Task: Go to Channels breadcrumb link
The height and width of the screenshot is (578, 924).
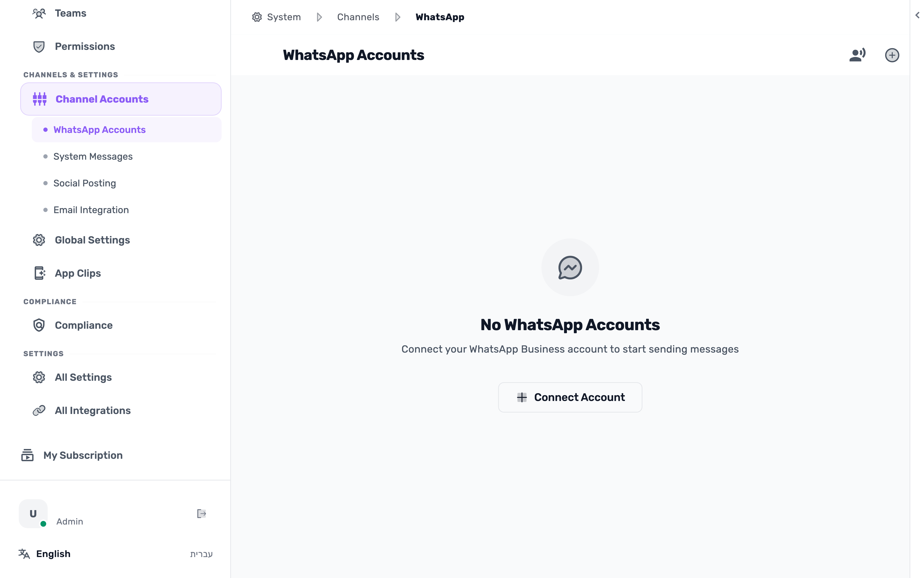Action: click(x=358, y=17)
